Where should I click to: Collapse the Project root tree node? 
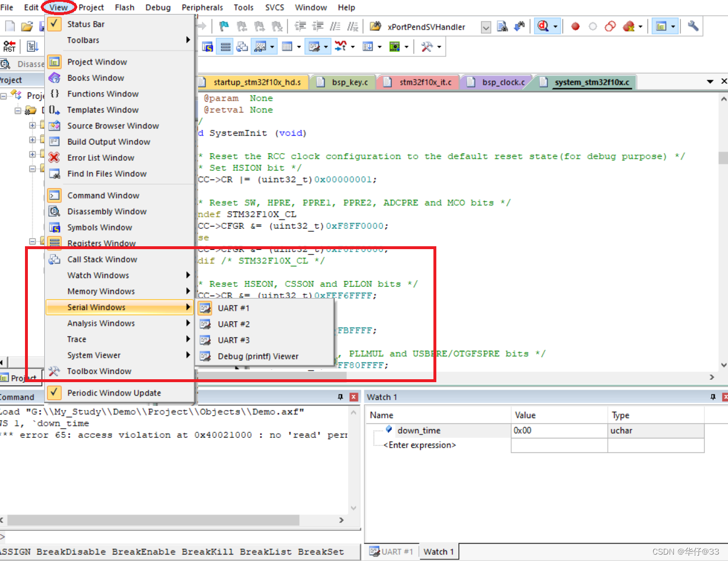tap(3, 95)
